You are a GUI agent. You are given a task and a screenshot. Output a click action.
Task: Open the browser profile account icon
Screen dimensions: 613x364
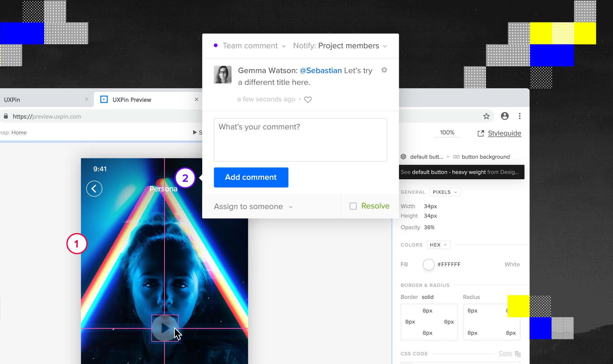505,116
